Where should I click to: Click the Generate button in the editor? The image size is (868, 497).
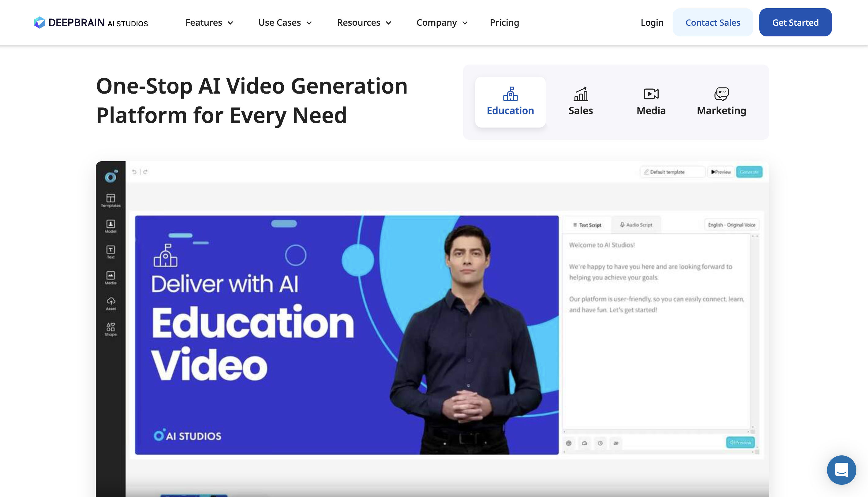749,172
